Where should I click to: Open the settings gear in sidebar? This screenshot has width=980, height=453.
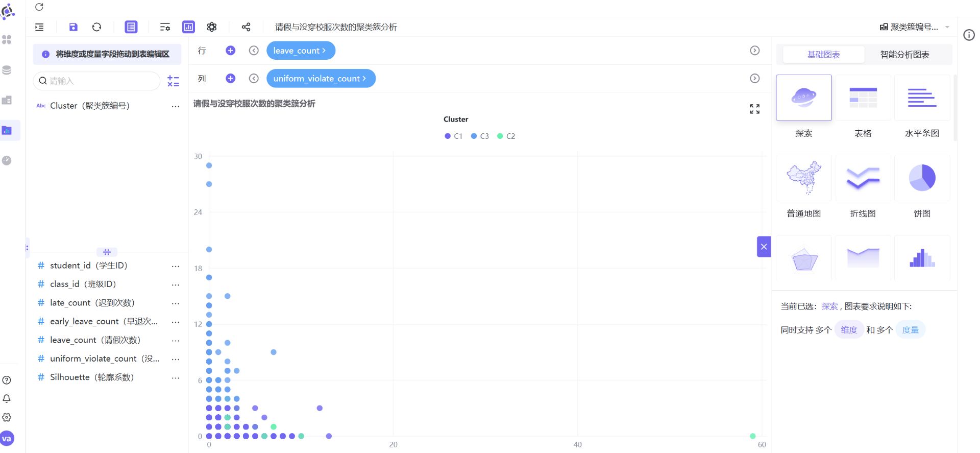pyautogui.click(x=7, y=417)
